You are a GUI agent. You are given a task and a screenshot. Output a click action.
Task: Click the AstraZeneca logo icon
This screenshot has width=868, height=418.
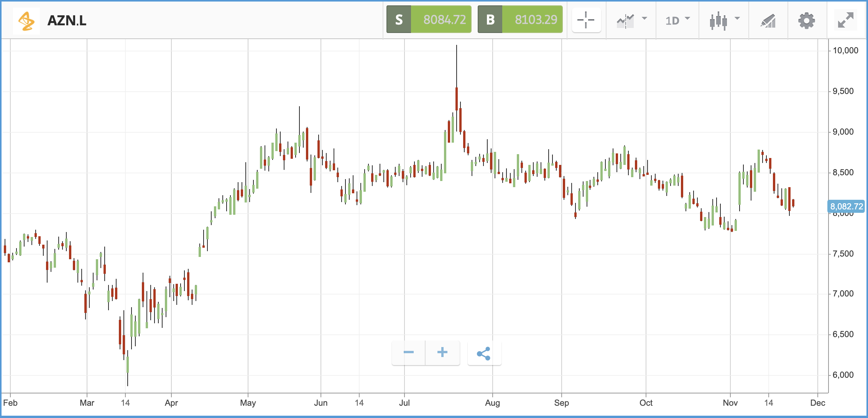click(26, 21)
